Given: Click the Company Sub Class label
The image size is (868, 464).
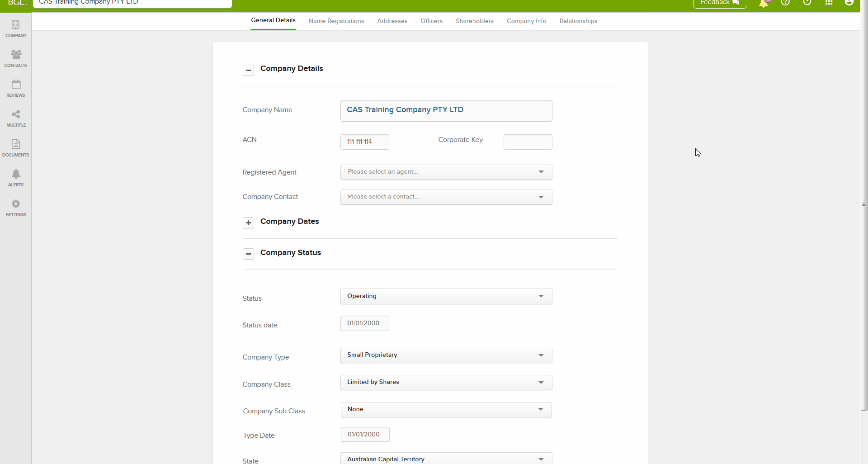Looking at the screenshot, I should coord(274,411).
